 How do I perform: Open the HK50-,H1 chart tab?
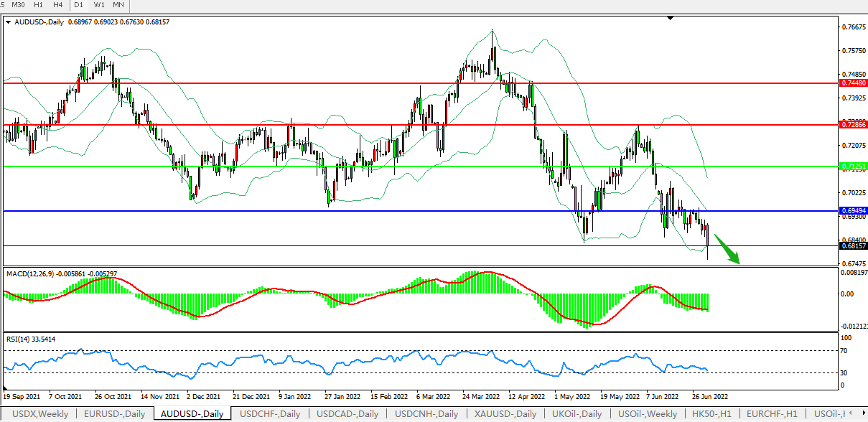pos(711,414)
